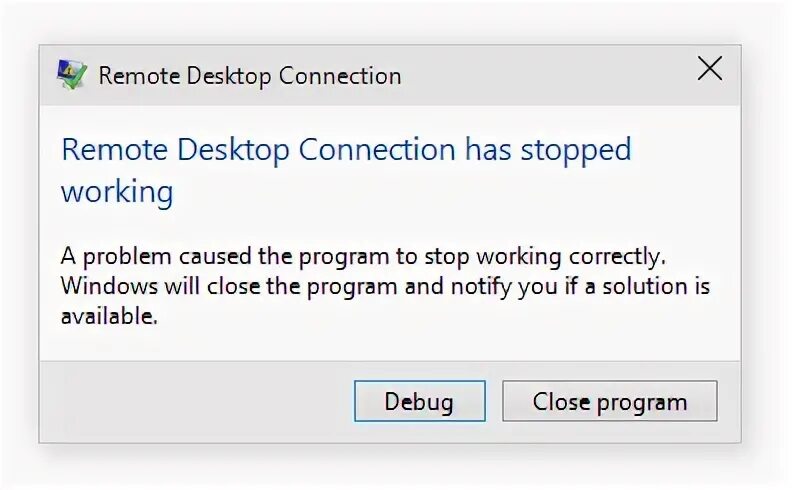
Task: Click blank white space right of "available."
Action: point(450,320)
